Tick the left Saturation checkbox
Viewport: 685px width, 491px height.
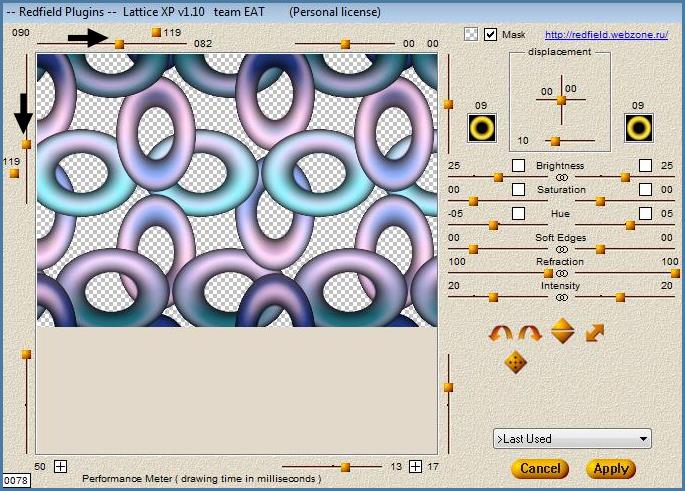pyautogui.click(x=518, y=189)
